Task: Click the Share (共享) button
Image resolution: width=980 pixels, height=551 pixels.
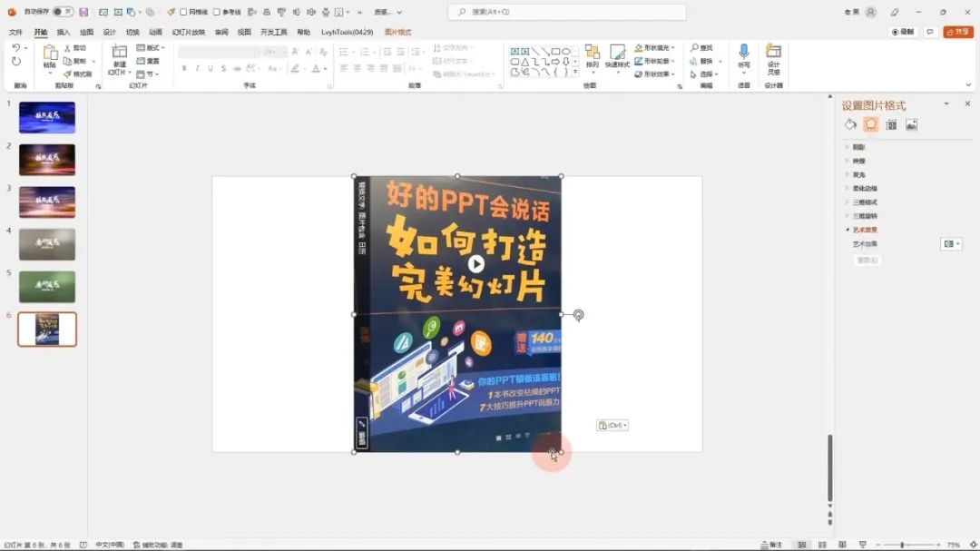Action: click(958, 32)
